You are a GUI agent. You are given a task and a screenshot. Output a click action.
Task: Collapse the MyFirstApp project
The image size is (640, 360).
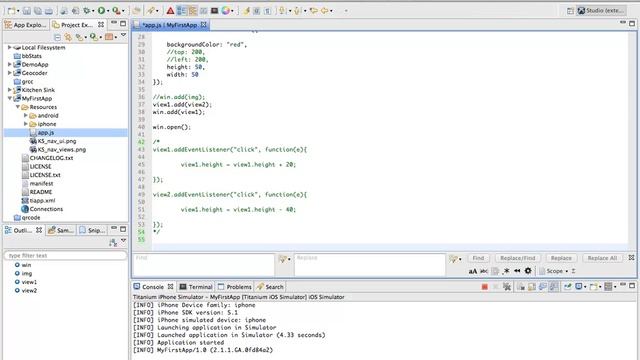(9, 98)
